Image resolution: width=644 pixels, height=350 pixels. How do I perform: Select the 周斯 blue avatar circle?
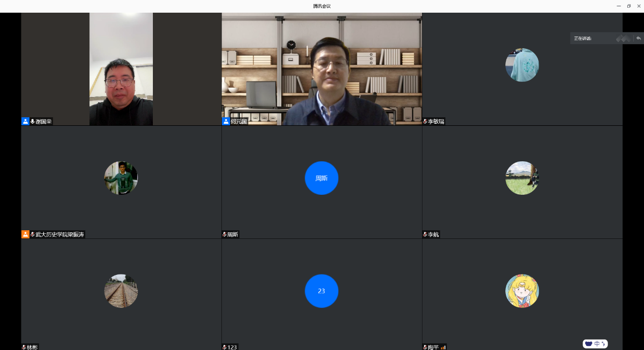point(321,178)
